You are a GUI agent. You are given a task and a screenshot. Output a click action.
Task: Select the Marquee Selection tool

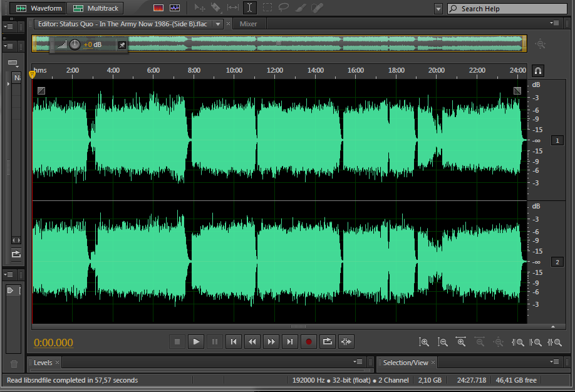[267, 8]
